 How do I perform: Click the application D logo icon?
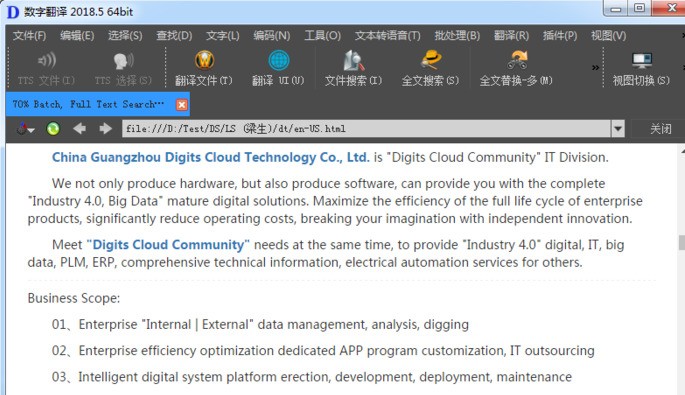pyautogui.click(x=13, y=12)
